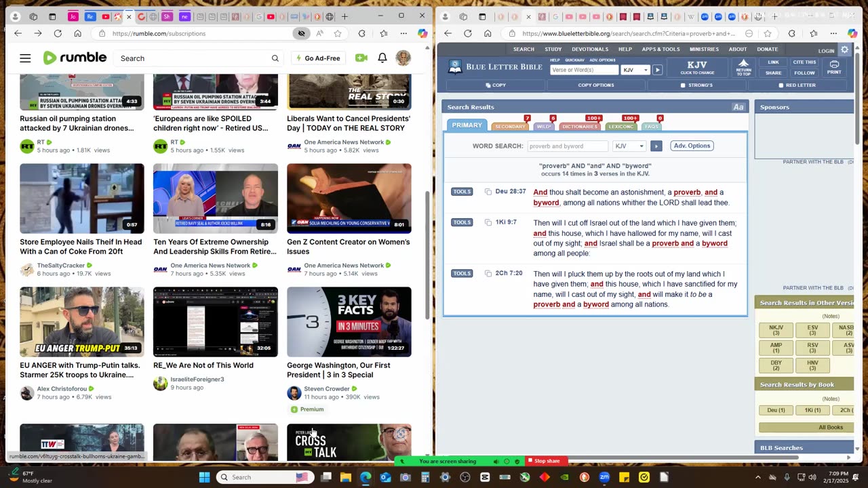Screen dimensions: 868x488
Task: Click tracking prevention eye icon in Rumble address bar
Action: coord(302,33)
